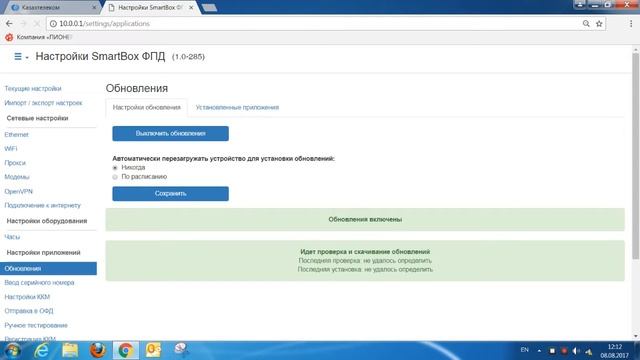Click the version label (1.0-285)
The height and width of the screenshot is (360, 640).
pos(188,57)
